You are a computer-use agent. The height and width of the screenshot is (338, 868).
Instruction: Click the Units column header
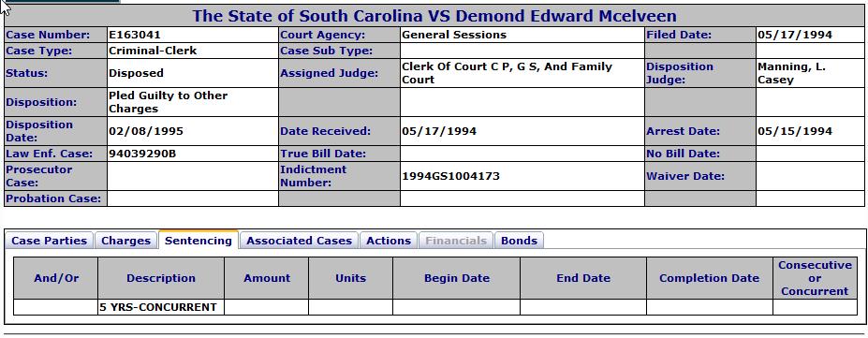coord(351,278)
